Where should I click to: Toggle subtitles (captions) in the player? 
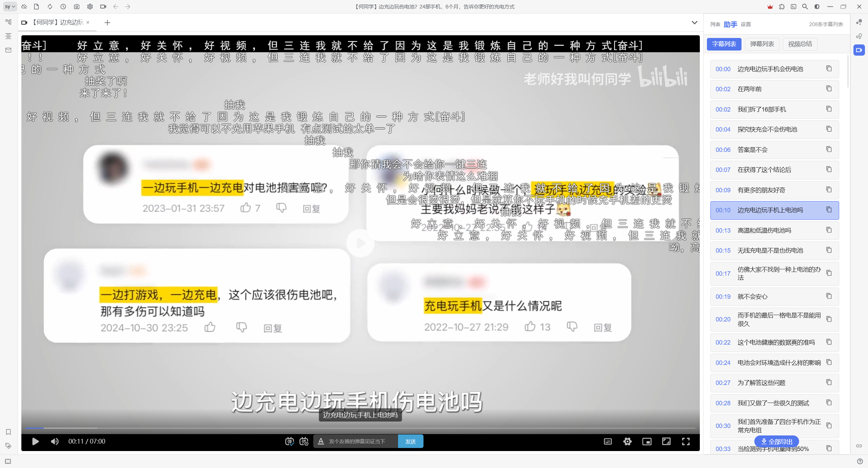608,441
